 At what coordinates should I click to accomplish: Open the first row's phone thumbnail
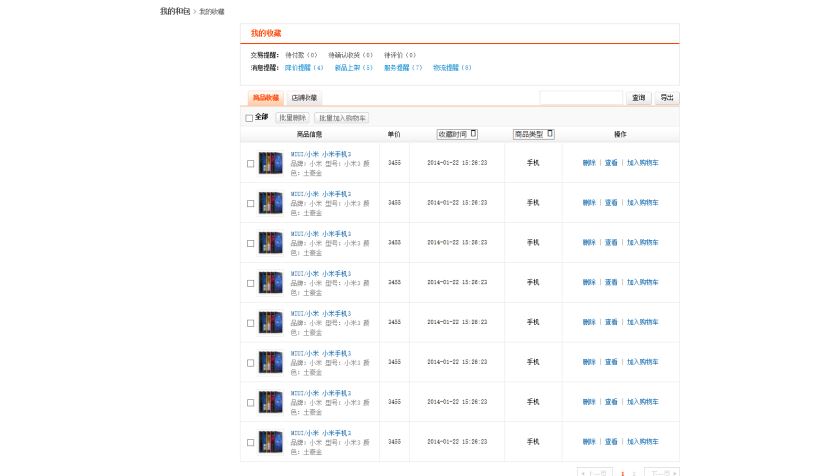271,163
